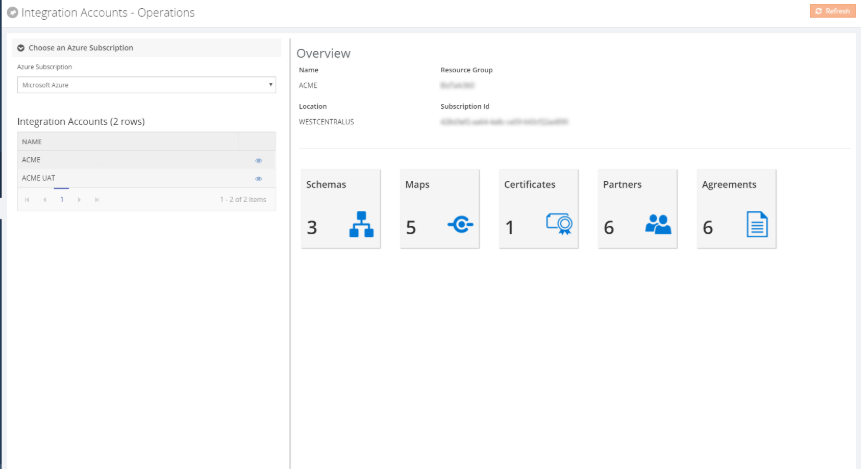
Task: Click the blurred Resource Group value
Action: pyautogui.click(x=457, y=85)
